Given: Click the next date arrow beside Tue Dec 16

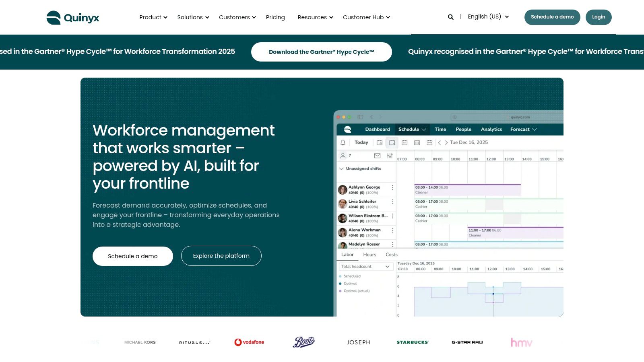Looking at the screenshot, I should pyautogui.click(x=446, y=142).
